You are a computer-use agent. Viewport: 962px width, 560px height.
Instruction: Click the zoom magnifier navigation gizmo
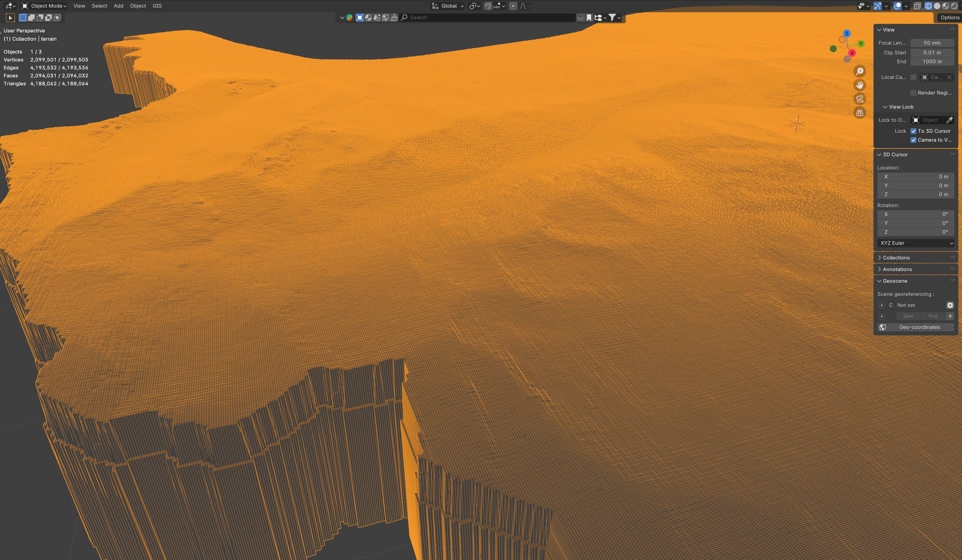[x=859, y=71]
